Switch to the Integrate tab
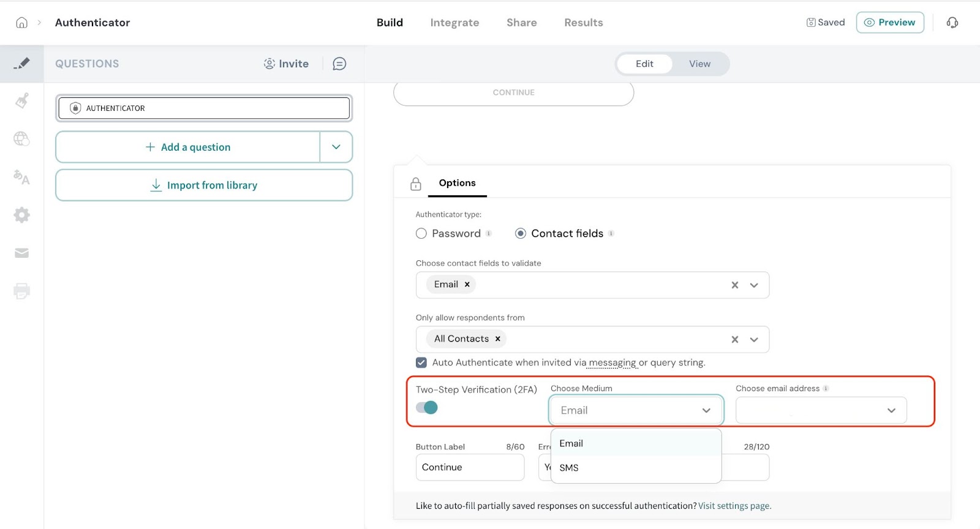Screen dimensions: 980x529 pyautogui.click(x=454, y=23)
